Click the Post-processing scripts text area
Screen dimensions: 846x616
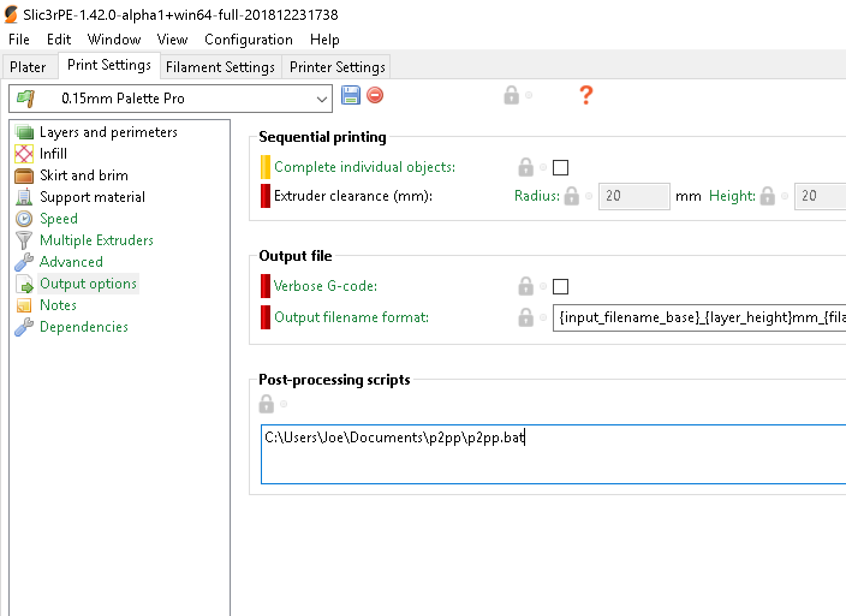[553, 454]
